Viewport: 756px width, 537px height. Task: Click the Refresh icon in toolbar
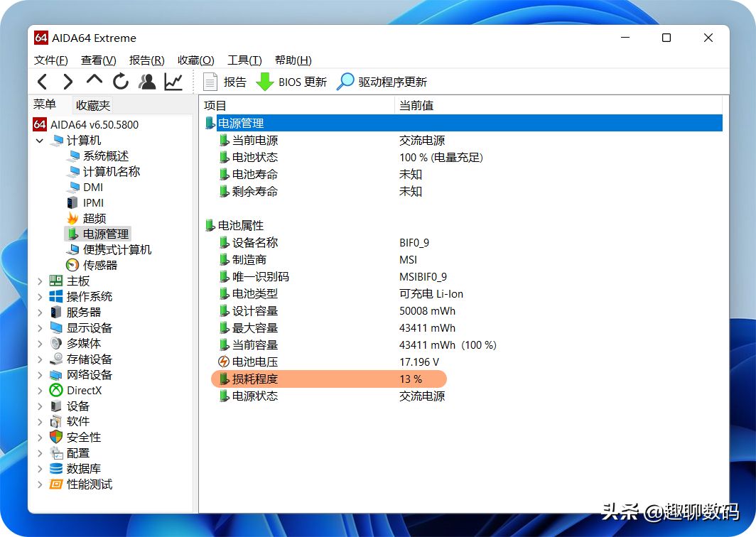(121, 82)
